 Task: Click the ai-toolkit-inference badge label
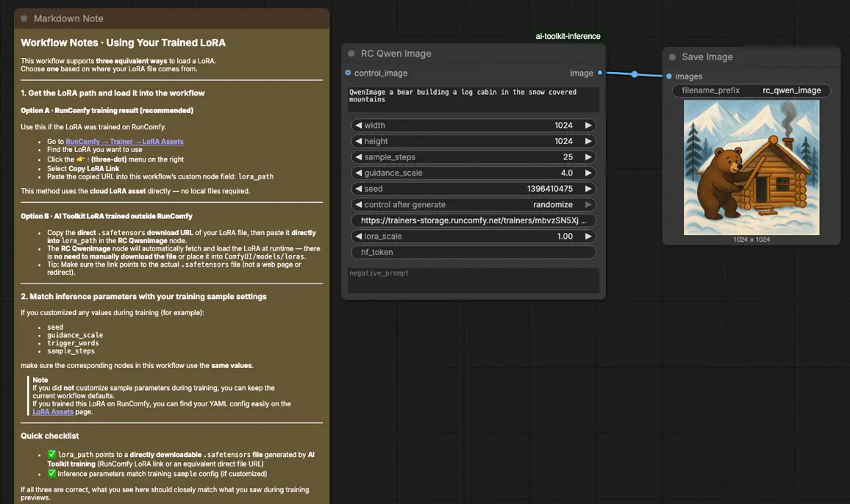pos(568,36)
